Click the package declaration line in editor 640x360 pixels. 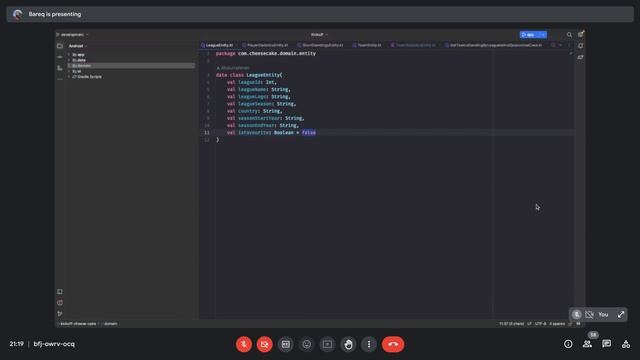coord(266,53)
